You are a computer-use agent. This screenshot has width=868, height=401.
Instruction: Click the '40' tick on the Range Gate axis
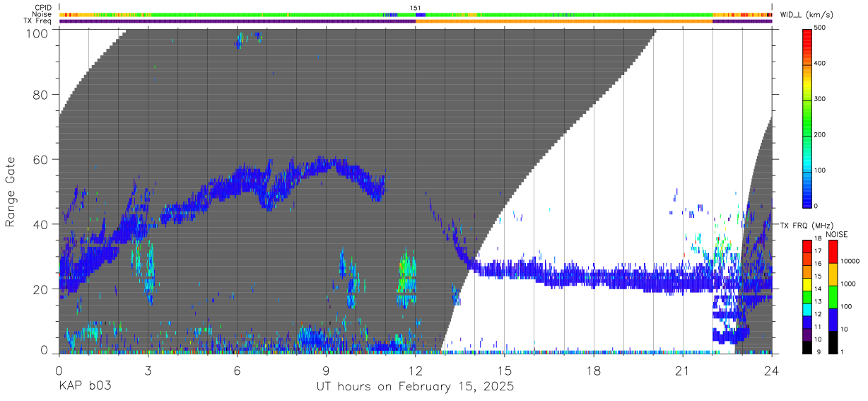point(40,224)
